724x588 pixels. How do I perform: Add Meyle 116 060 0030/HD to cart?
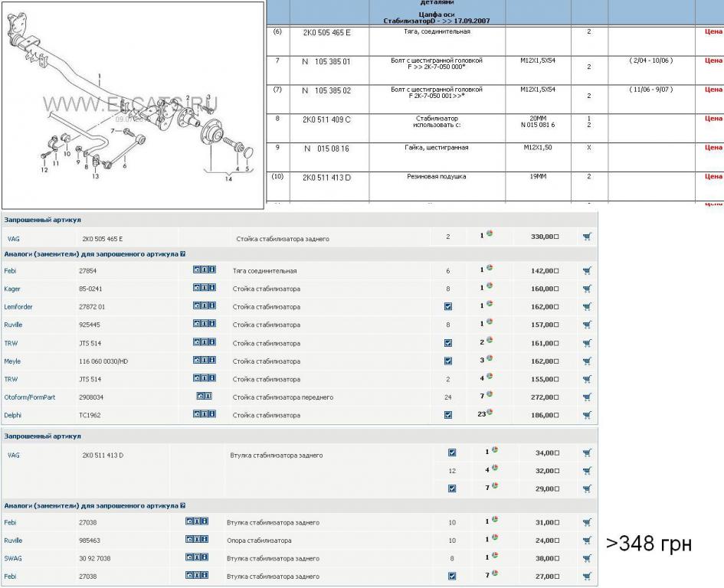pyautogui.click(x=587, y=361)
